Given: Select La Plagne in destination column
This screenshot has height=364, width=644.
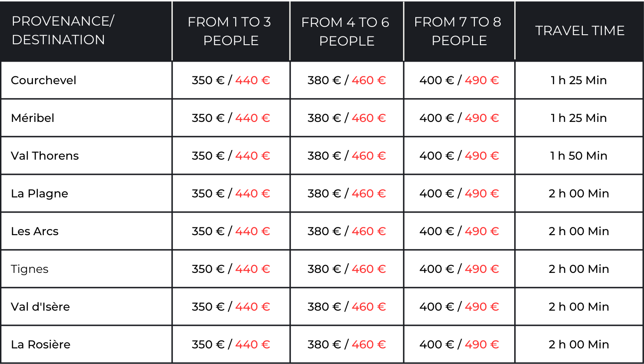Looking at the screenshot, I should 39,193.
